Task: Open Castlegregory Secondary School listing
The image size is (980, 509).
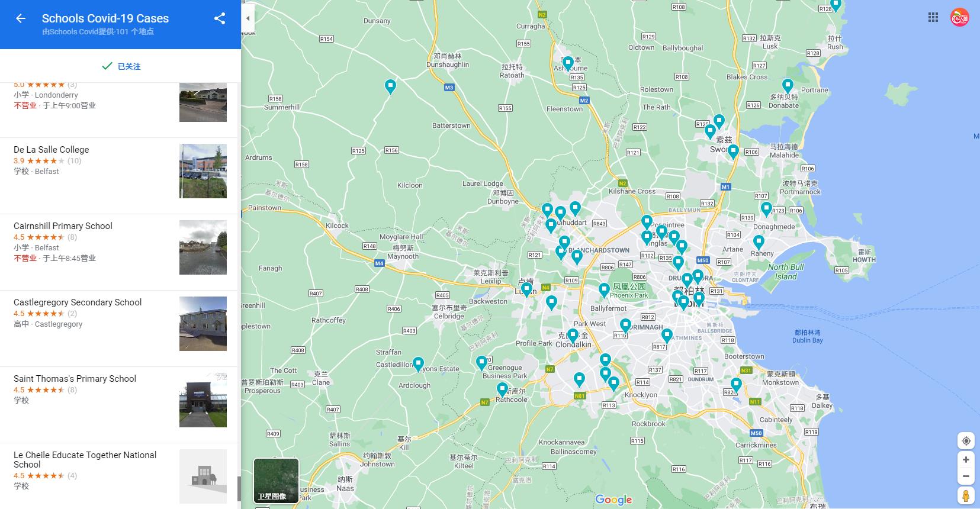Action: (118, 328)
